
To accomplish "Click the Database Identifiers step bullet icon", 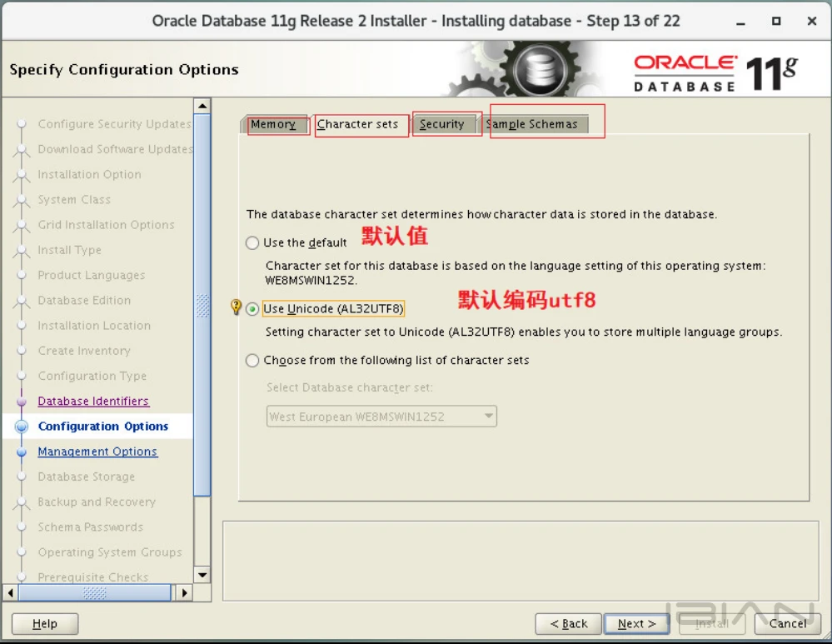I will tap(22, 402).
